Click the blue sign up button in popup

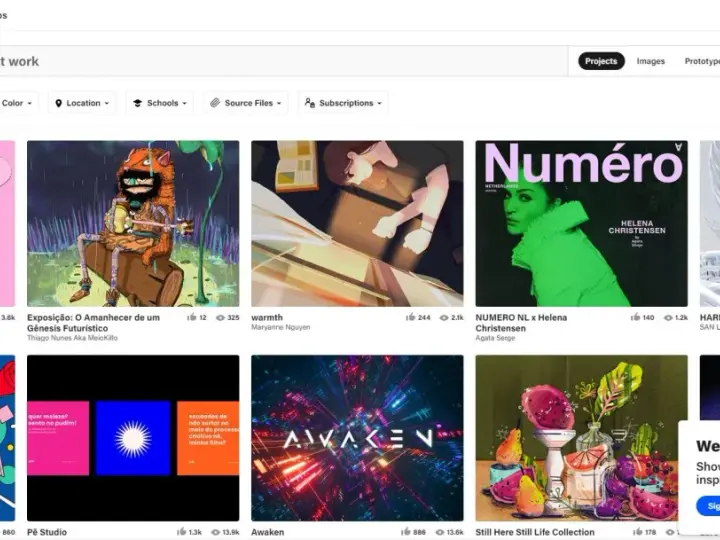709,506
